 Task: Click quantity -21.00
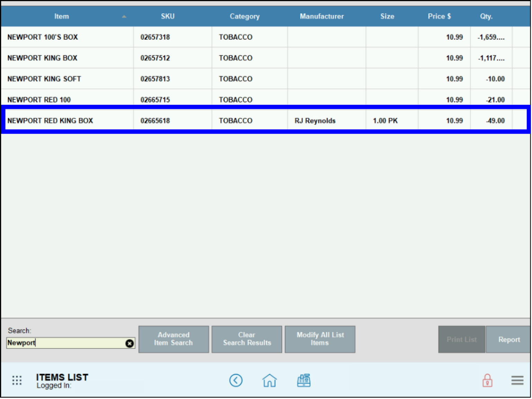click(495, 100)
